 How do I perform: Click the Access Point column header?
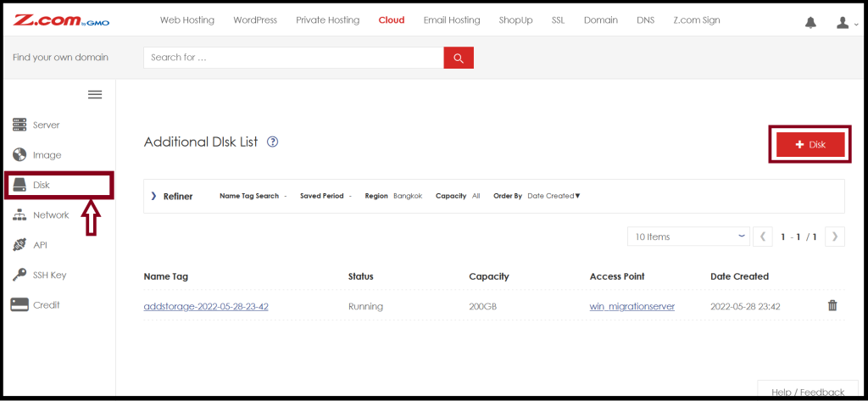pos(617,276)
